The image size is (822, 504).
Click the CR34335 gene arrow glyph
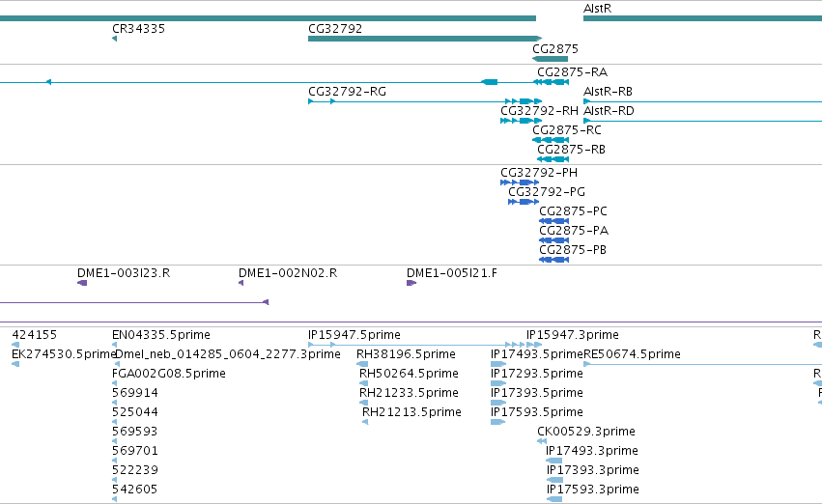[114, 39]
